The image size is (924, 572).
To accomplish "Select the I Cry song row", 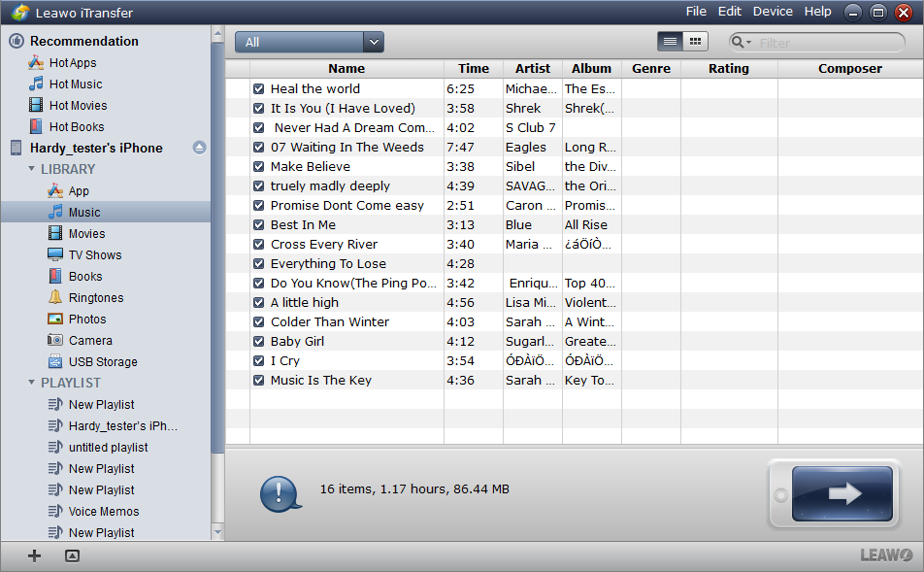I will (574, 361).
